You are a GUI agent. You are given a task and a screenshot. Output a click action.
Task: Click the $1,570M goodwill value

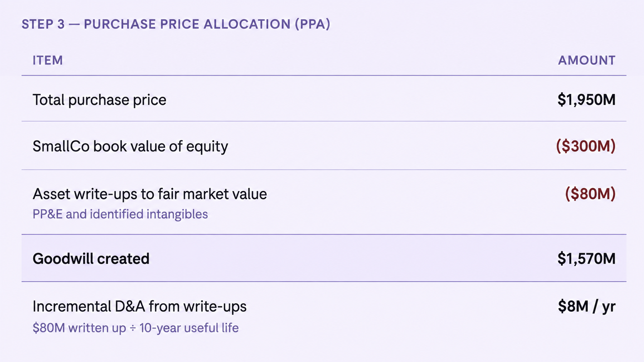(586, 259)
